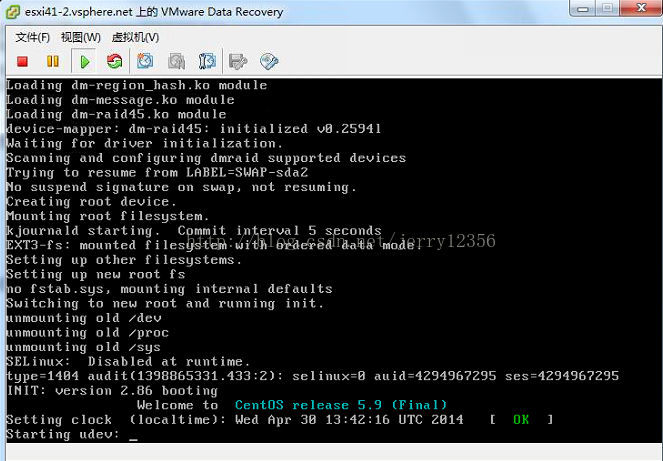663x461 pixels.
Task: Click the 'CentOS release 5.9 (Final)' text
Action: click(341, 405)
